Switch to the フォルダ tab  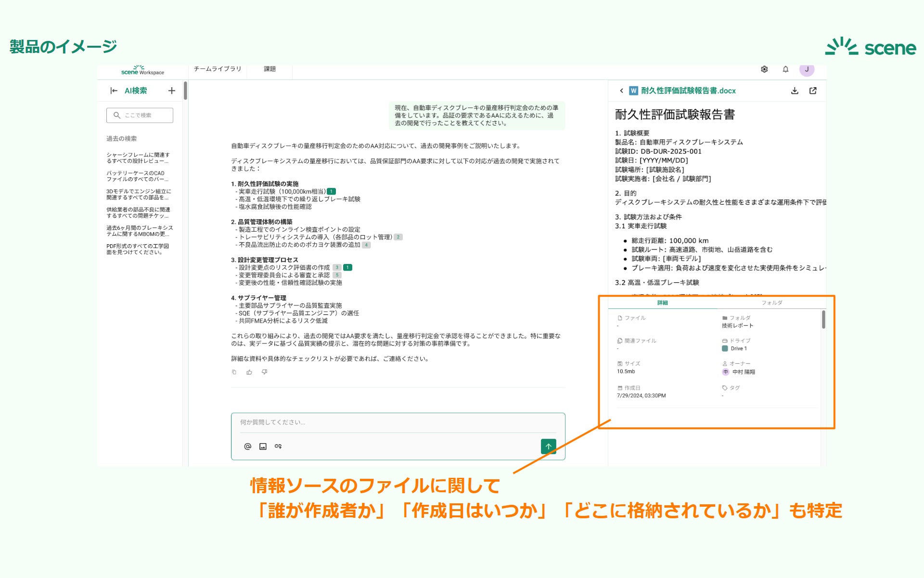(x=771, y=303)
